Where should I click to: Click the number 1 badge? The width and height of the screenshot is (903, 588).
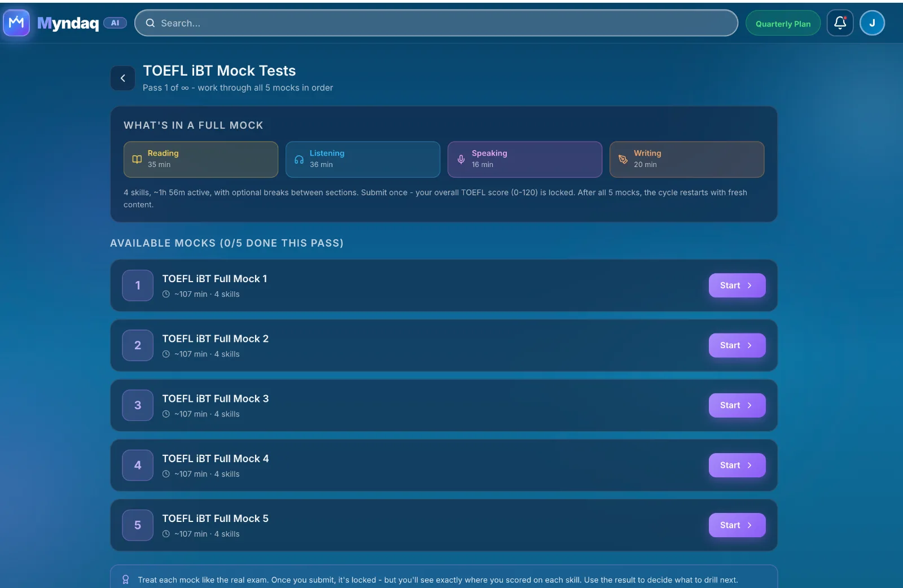click(x=138, y=286)
